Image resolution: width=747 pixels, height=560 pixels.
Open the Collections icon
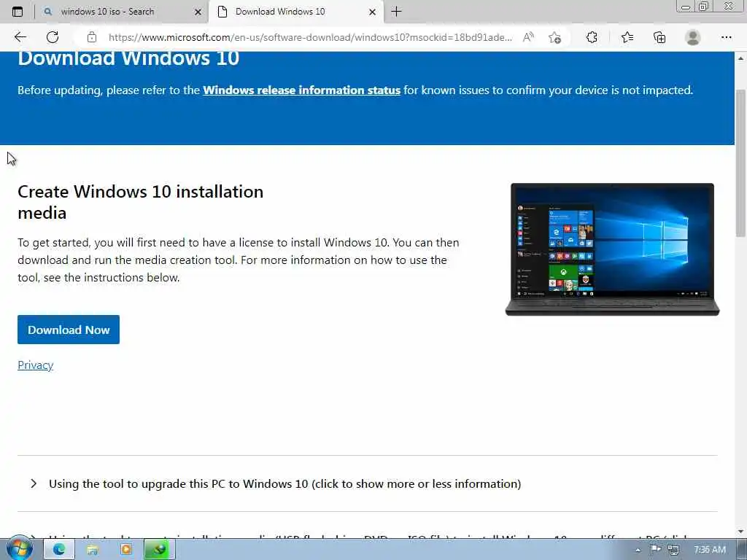(x=659, y=37)
